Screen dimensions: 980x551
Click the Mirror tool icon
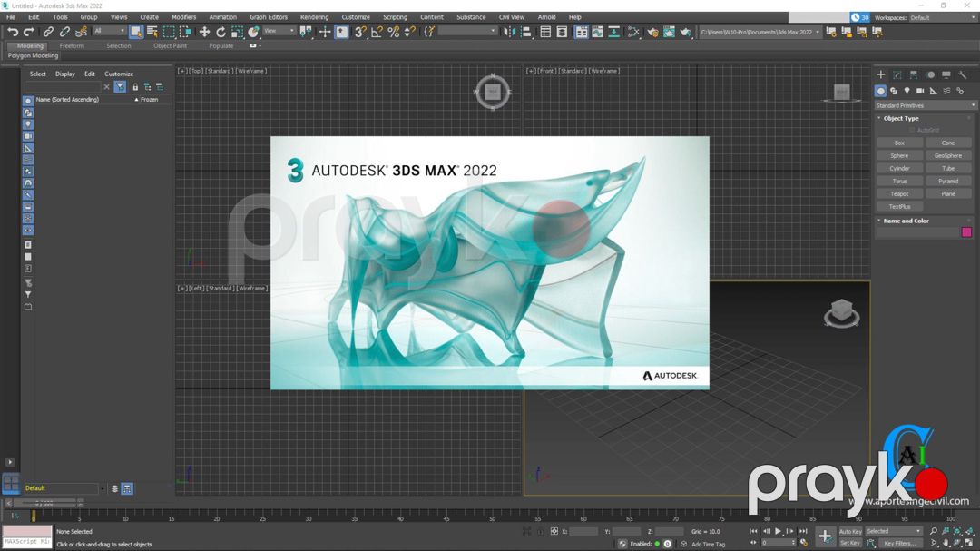510,32
